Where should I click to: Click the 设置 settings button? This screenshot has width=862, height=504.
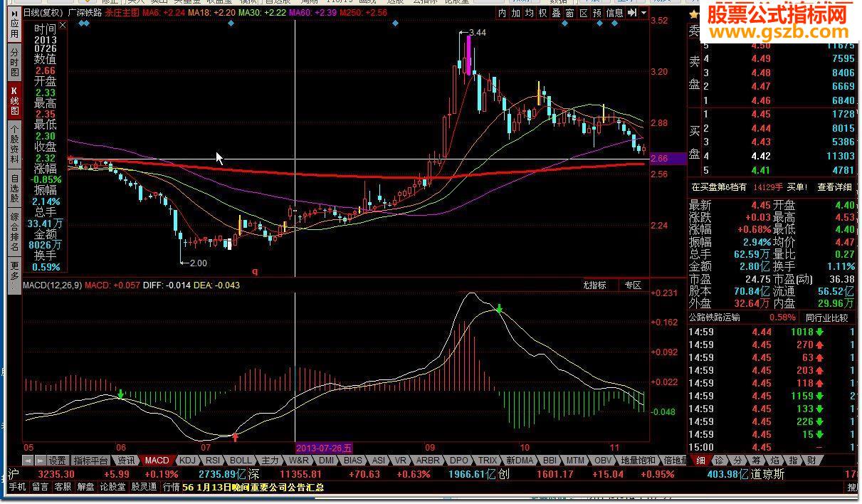58,460
